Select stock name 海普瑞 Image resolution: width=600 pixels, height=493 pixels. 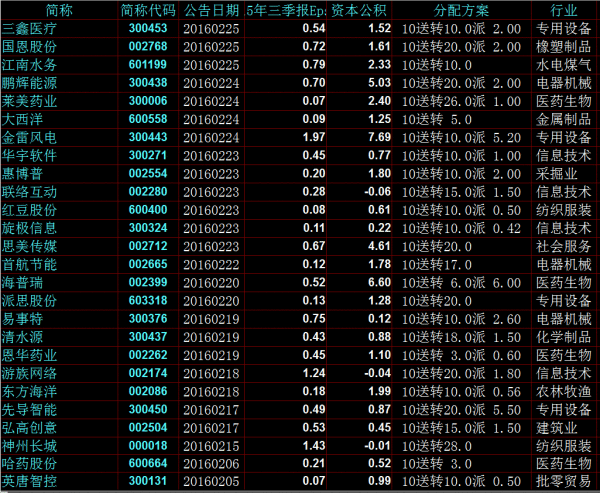(x=23, y=282)
